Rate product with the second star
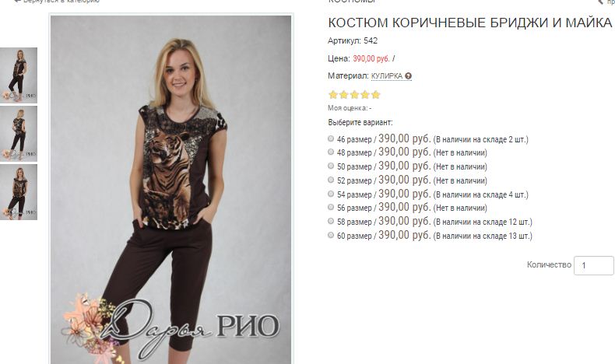 343,94
